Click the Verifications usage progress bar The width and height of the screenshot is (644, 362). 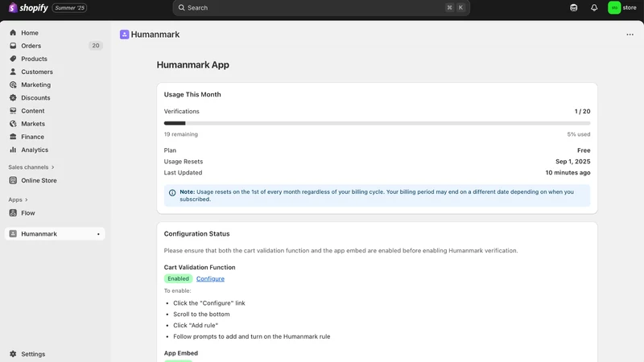[x=377, y=123]
